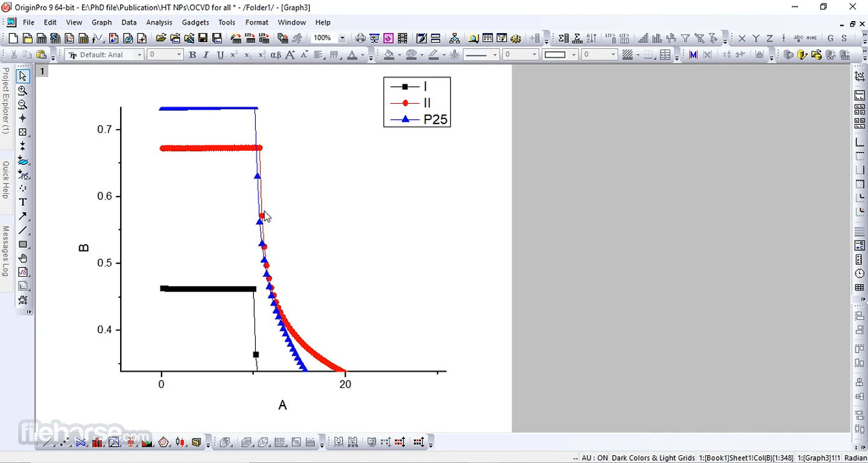
Task: Open the zoom level 100% dropdown
Action: point(342,38)
